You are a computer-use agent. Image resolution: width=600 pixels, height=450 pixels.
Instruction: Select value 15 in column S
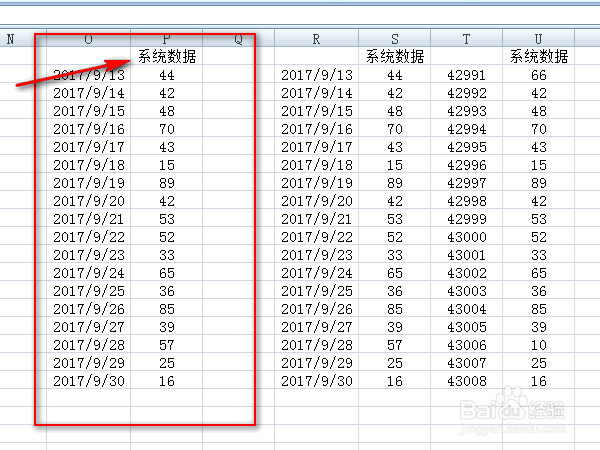(395, 165)
